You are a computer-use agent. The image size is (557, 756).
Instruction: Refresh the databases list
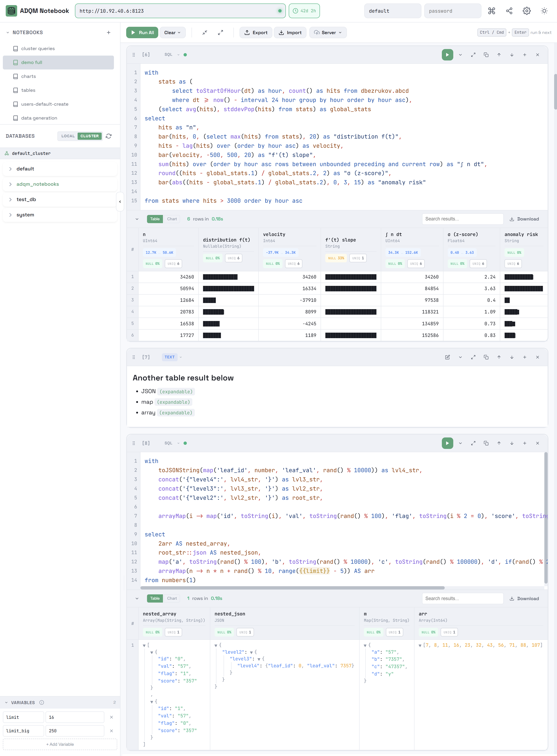pos(109,136)
